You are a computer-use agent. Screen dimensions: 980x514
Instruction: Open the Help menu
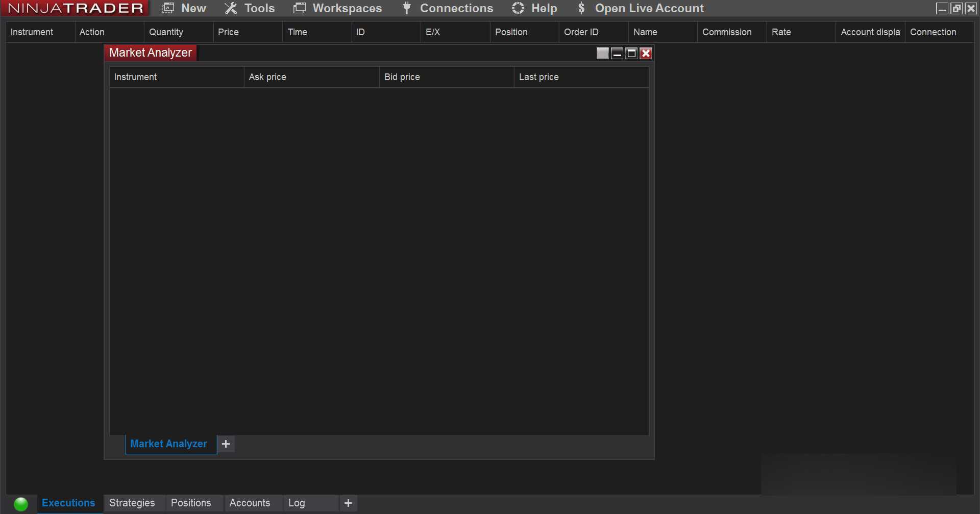pos(534,8)
